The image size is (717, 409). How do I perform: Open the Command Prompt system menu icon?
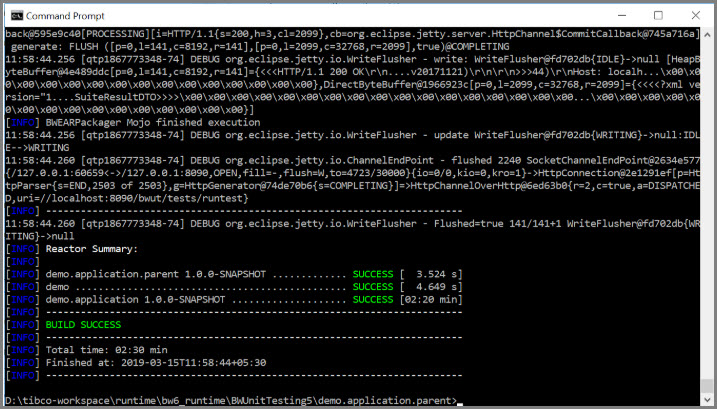point(17,16)
